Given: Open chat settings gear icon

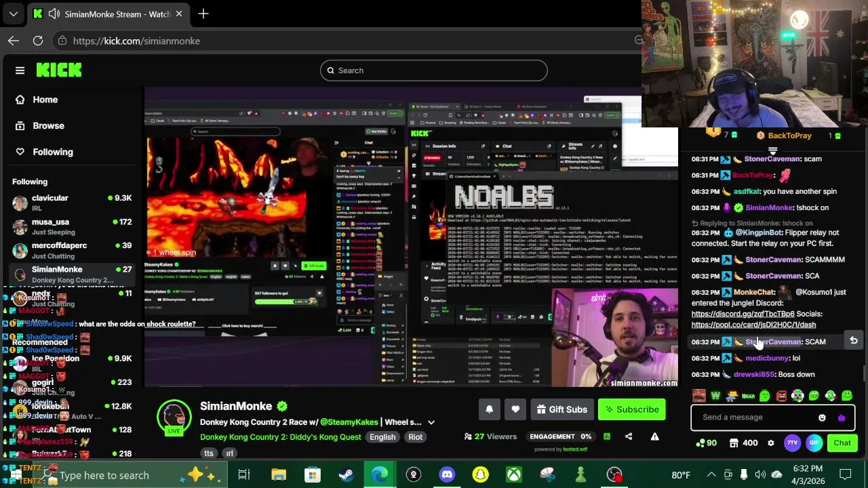Looking at the screenshot, I should [770, 443].
